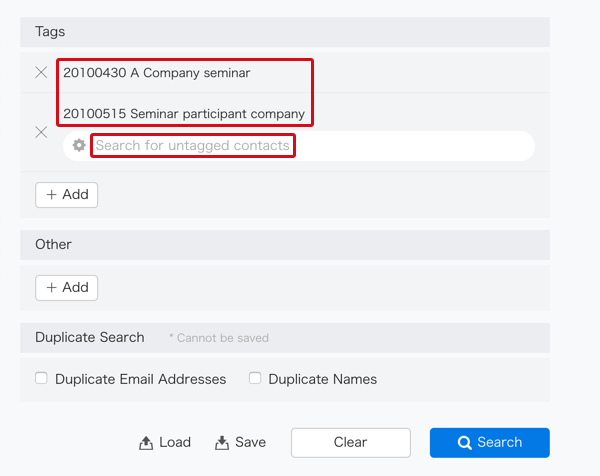Click plus icon in Other Add button
The image size is (600, 476).
coord(52,287)
